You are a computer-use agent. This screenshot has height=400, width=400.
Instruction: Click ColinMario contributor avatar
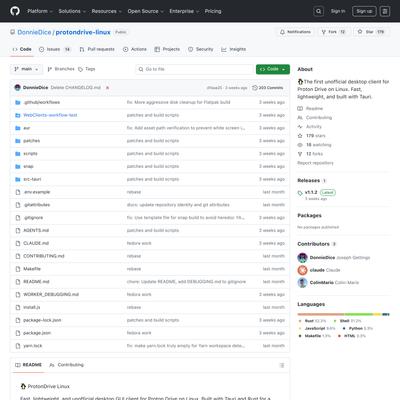302,283
